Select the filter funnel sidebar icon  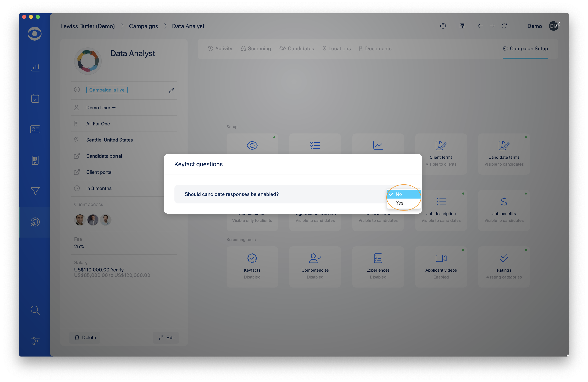[x=35, y=191]
